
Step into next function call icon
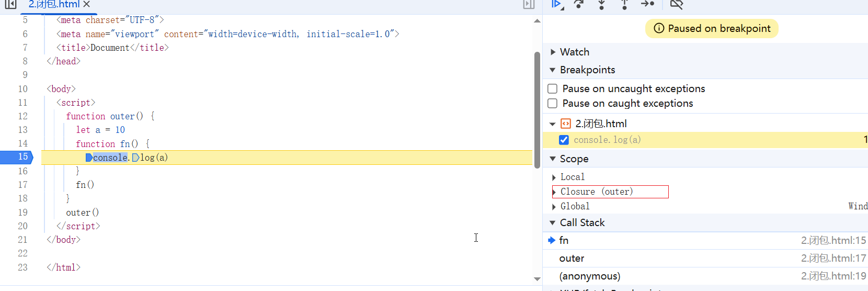pos(602,4)
